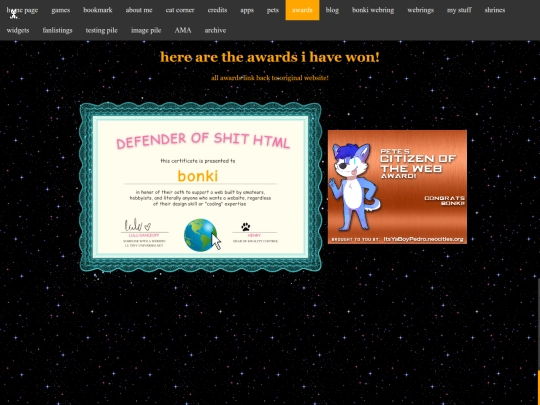Open the AMA page
540x405 pixels.
(183, 30)
